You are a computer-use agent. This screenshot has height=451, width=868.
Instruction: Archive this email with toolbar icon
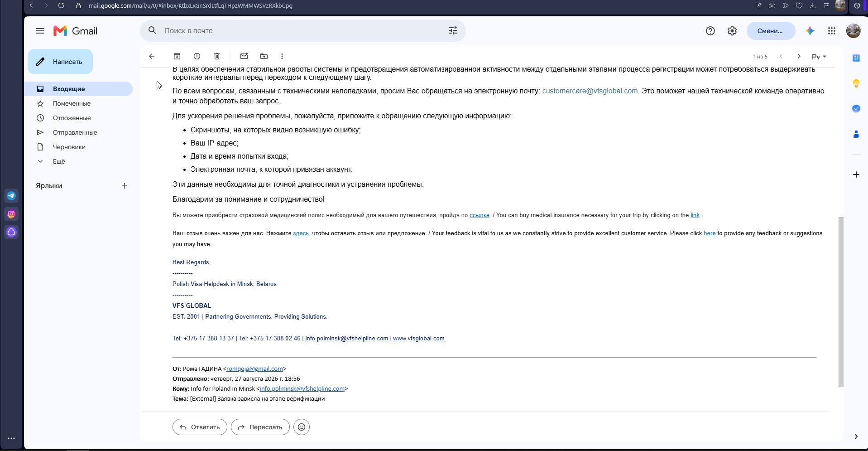pyautogui.click(x=177, y=56)
